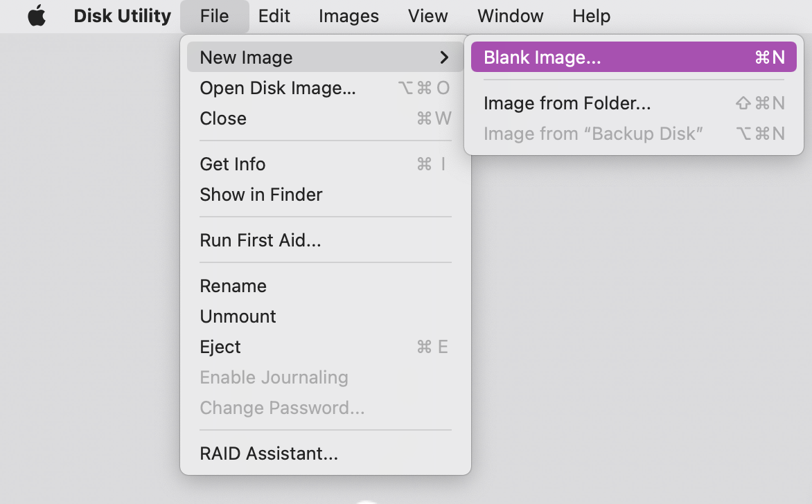Screen dimensions: 812x504
Task: Open the Window menu
Action: (x=510, y=16)
